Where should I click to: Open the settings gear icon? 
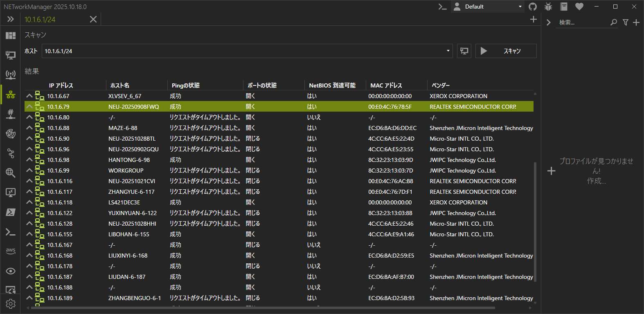point(11,304)
